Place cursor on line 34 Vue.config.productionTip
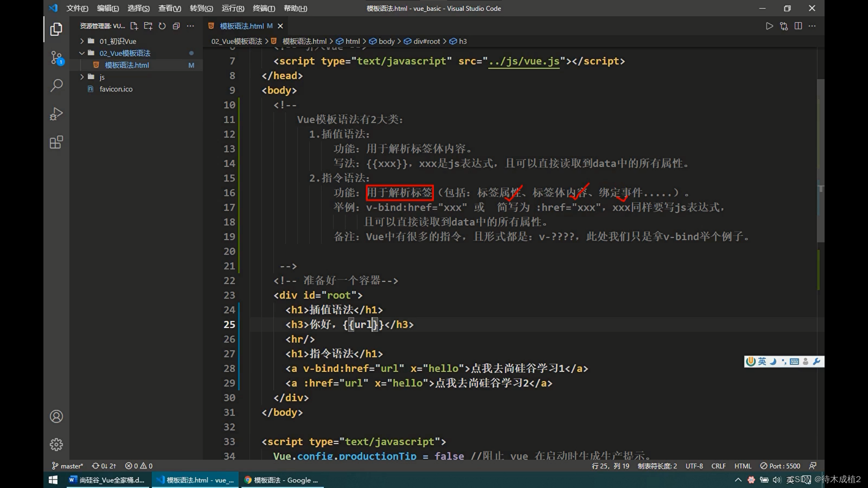868x488 pixels. point(344,455)
